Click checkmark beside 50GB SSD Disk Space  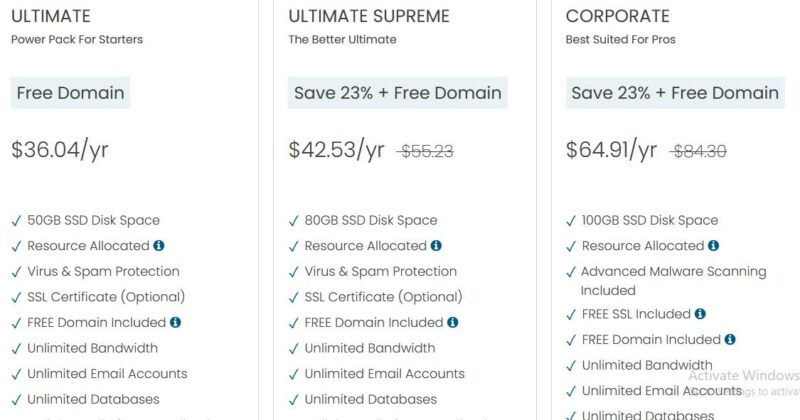click(16, 220)
